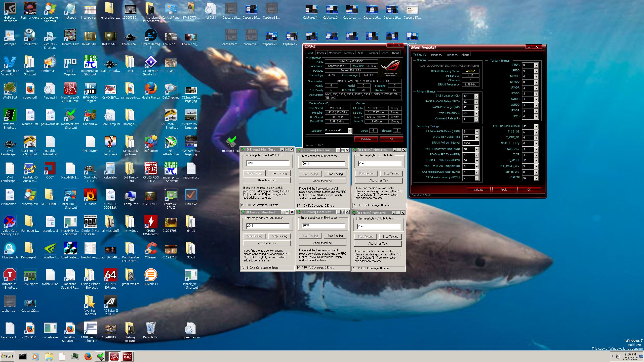Viewport: 644px width, 362px height.
Task: Open Timings #2 tab in MemTweakIt
Action: [x=435, y=55]
